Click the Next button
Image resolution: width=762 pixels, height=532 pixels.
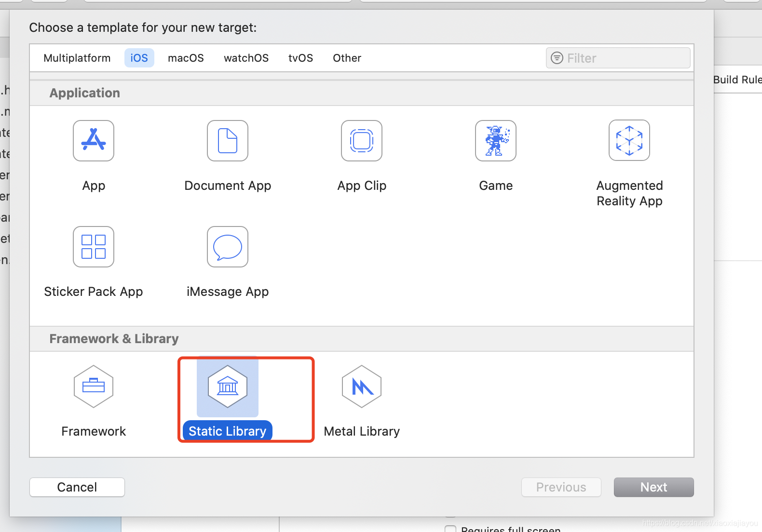pos(654,487)
